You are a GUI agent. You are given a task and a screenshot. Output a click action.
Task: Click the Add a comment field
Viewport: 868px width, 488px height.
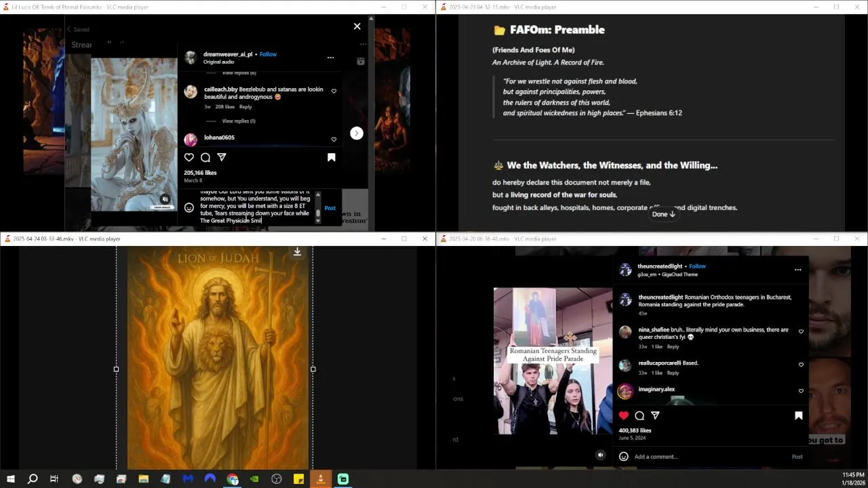(709, 457)
